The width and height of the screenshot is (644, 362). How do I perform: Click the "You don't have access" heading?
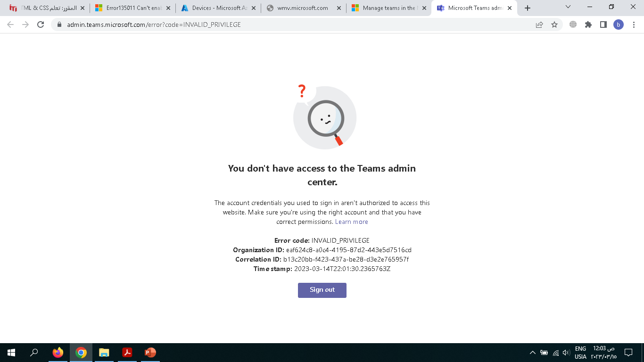322,175
